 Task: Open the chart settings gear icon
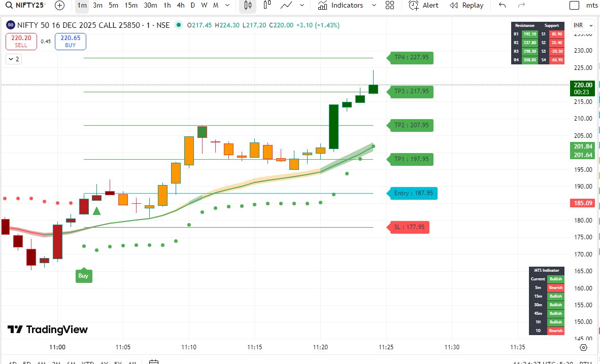coord(583,347)
